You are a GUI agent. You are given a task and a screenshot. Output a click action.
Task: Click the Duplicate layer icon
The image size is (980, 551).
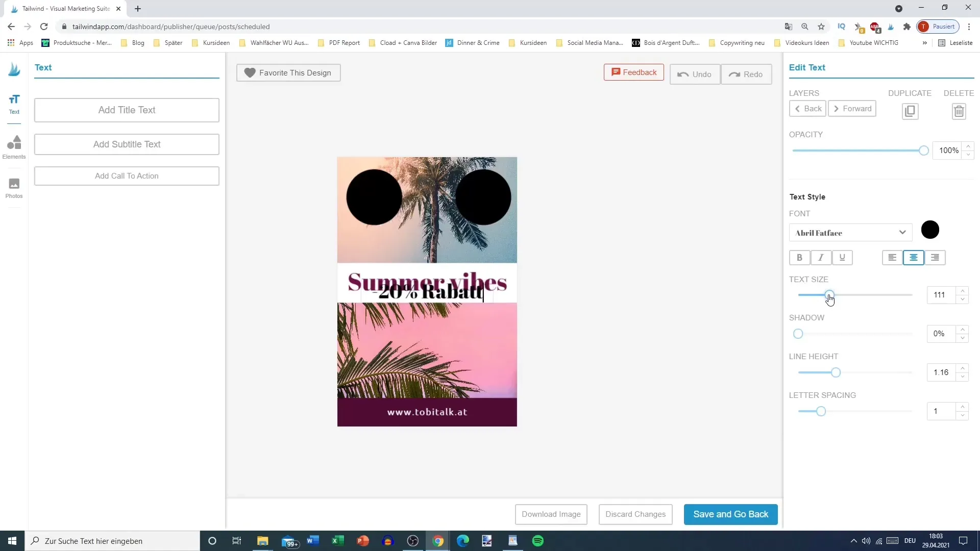coord(910,110)
